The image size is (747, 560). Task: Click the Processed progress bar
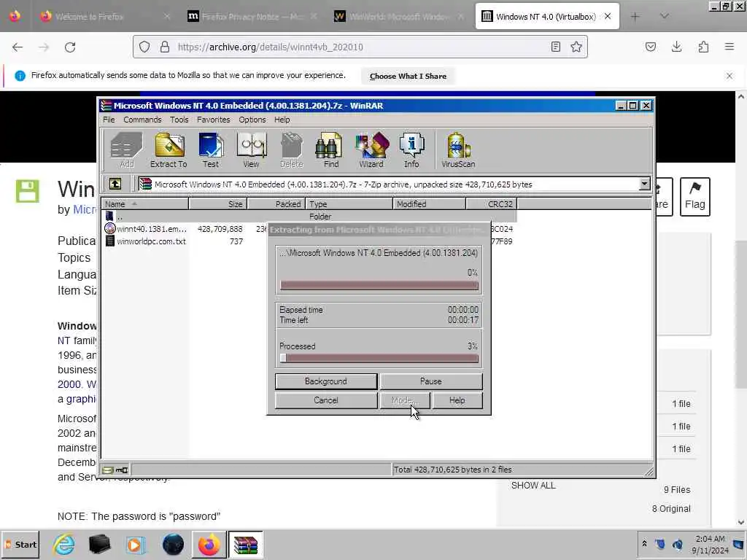click(x=379, y=359)
